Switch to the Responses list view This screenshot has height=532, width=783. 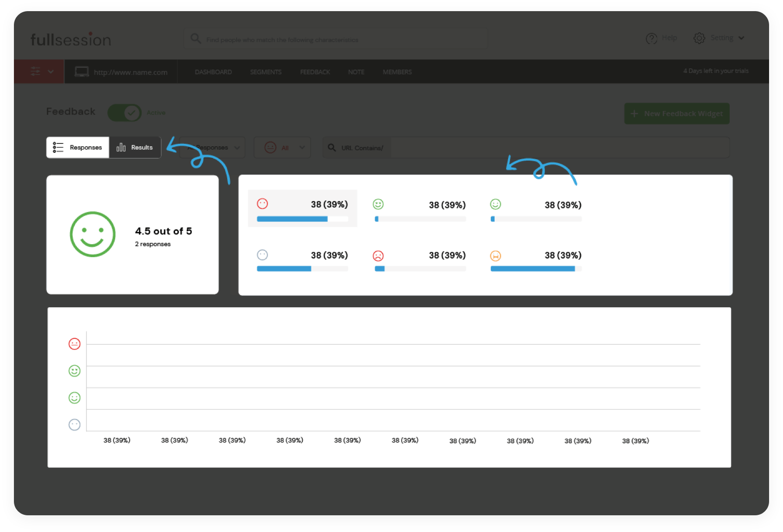[78, 148]
